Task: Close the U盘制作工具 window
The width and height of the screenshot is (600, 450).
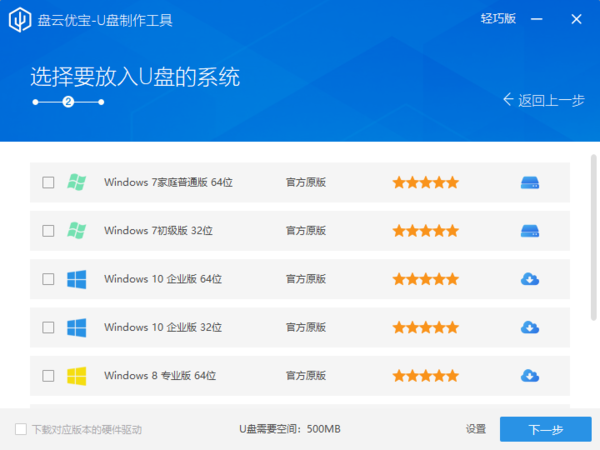Action: coord(576,19)
